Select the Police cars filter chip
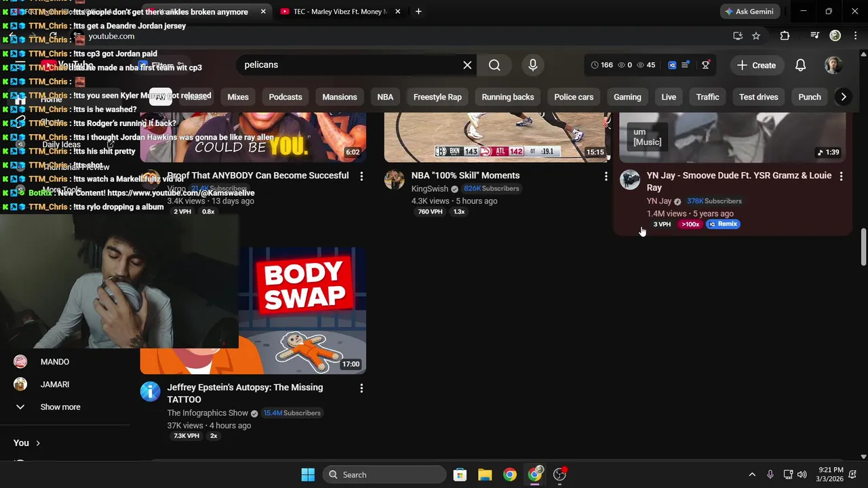This screenshot has width=868, height=488. (574, 97)
